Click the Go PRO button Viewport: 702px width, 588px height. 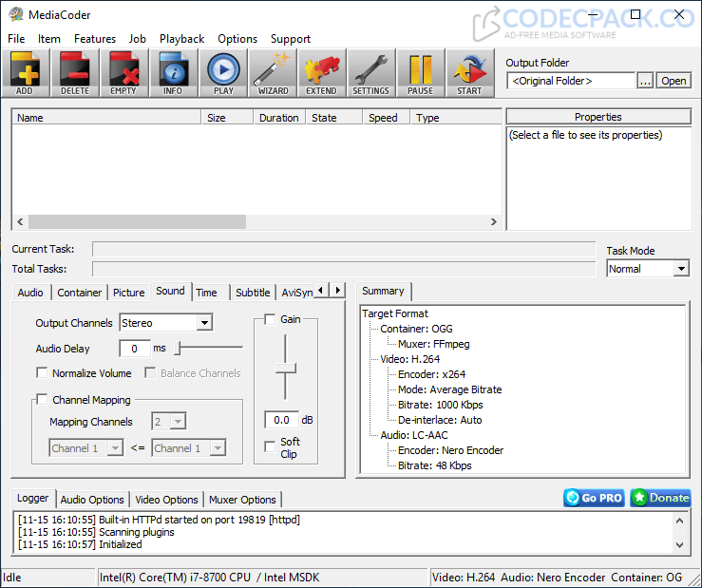pos(594,498)
